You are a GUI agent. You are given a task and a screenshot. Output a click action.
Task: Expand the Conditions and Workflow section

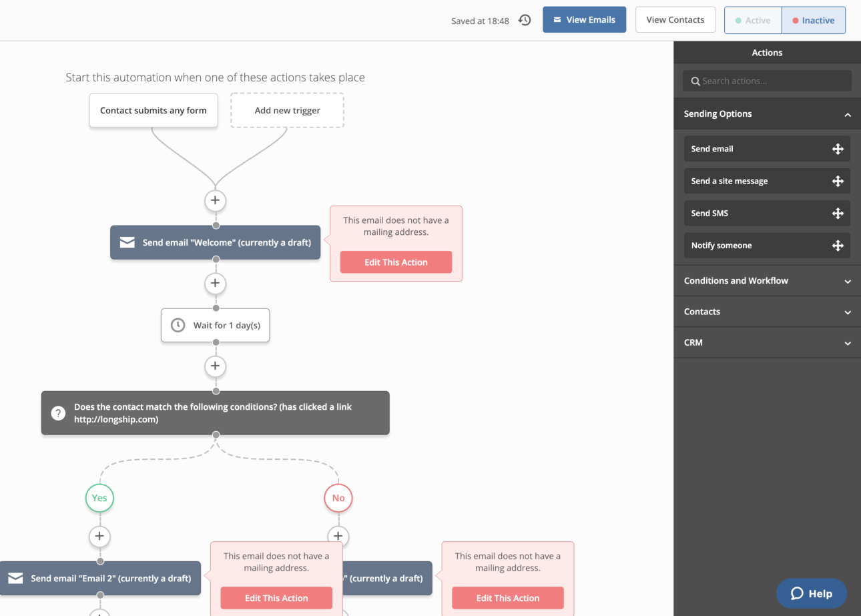click(x=767, y=281)
